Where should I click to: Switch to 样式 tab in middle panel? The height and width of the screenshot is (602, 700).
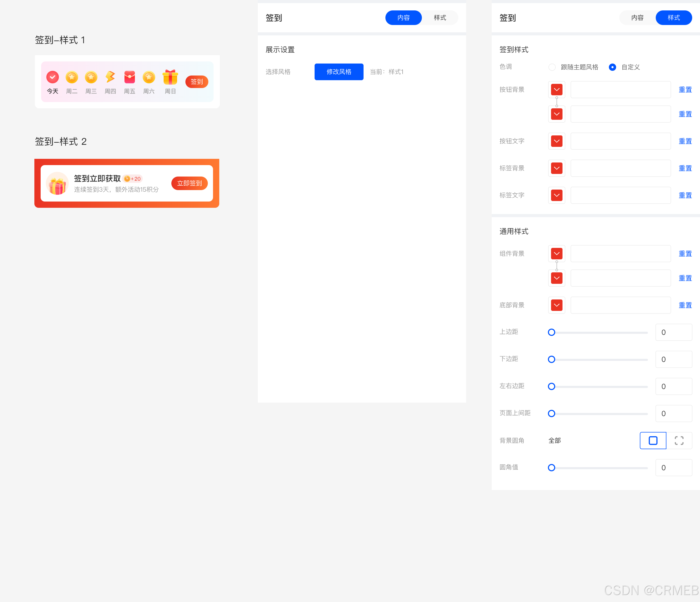(440, 17)
